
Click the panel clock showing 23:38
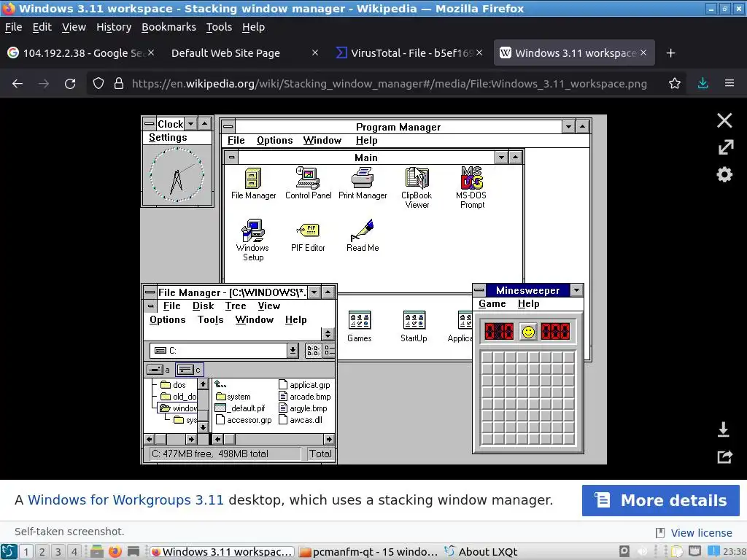(x=734, y=552)
